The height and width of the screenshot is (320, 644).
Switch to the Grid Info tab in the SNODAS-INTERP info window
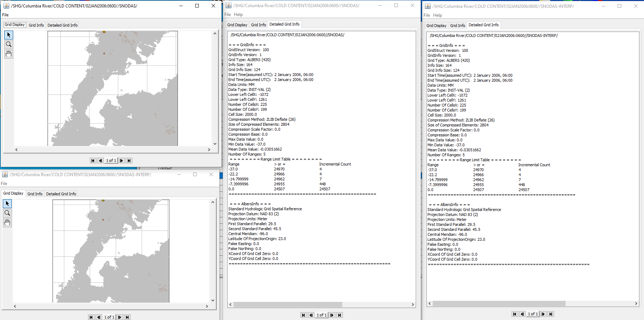pos(458,25)
